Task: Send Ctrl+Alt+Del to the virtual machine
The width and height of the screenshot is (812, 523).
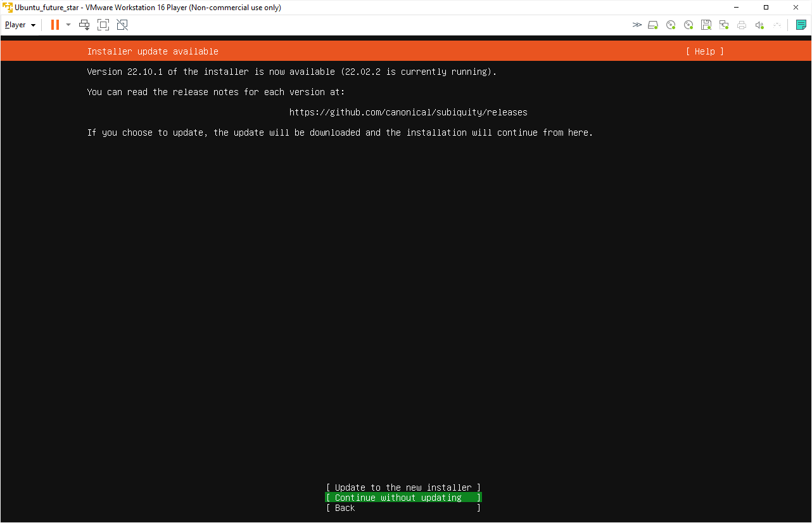Action: [x=84, y=25]
